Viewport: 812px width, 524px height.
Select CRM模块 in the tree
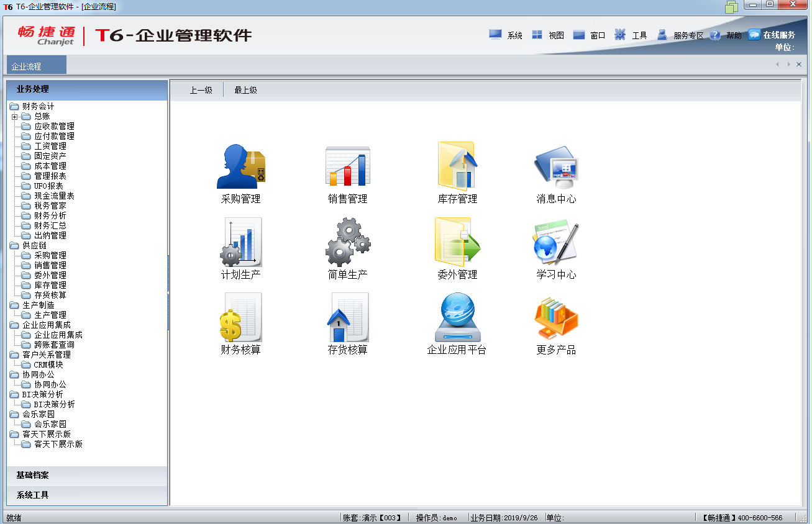[x=48, y=364]
